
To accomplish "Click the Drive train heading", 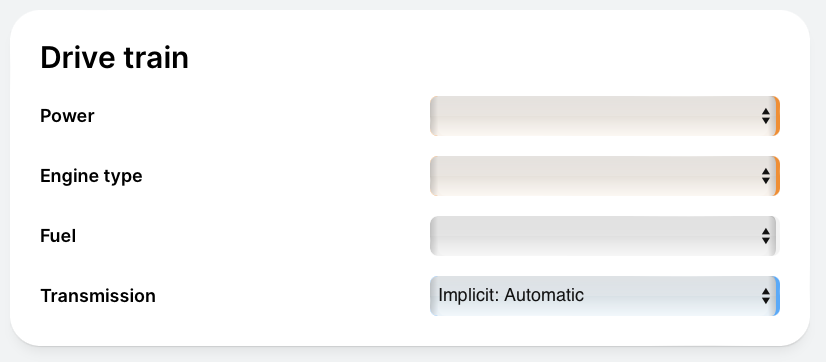I will click(x=114, y=57).
